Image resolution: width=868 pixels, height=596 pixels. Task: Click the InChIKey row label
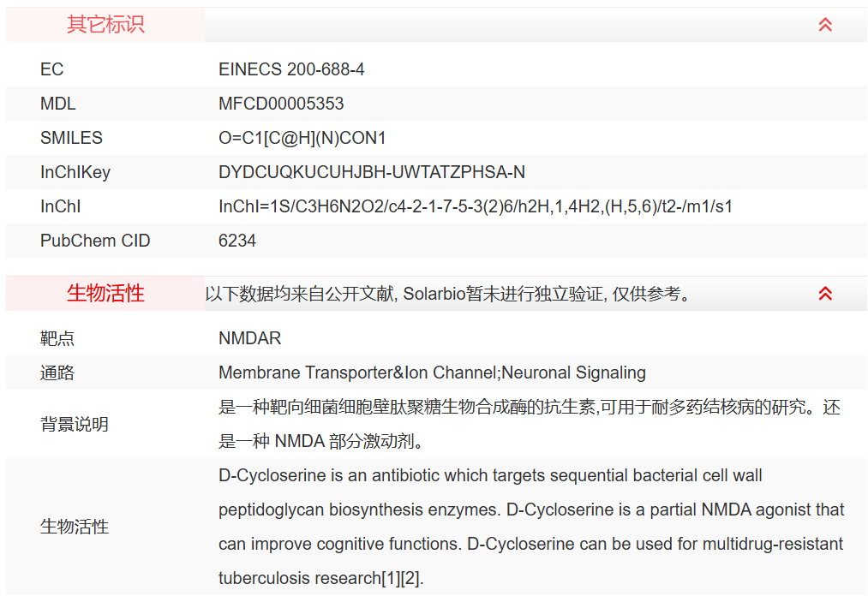click(x=75, y=172)
